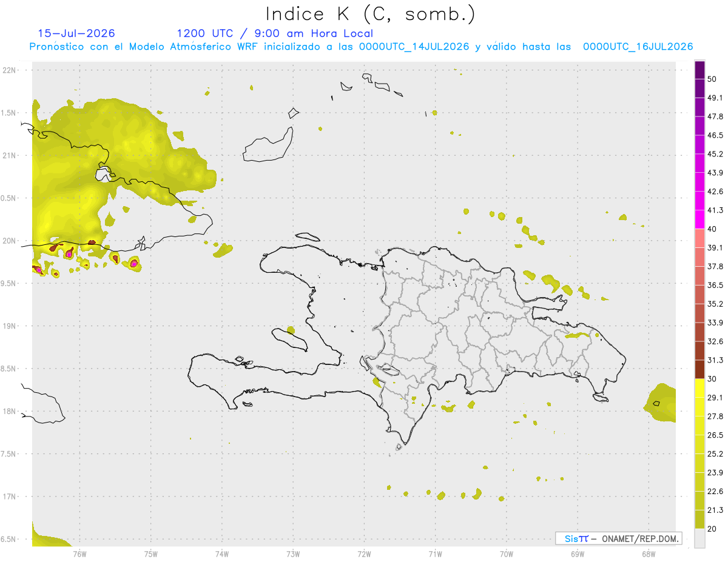728x562 pixels.
Task: Click the latitude axis label "18N"
Action: pyautogui.click(x=10, y=411)
